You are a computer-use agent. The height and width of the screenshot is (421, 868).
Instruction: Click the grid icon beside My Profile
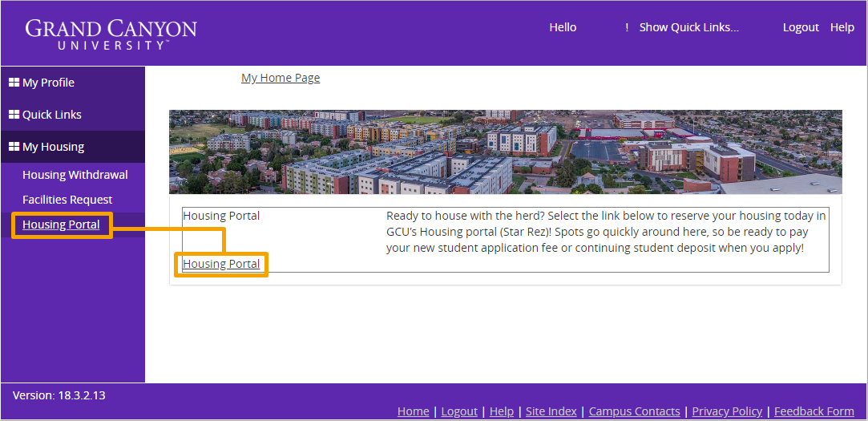coord(14,83)
